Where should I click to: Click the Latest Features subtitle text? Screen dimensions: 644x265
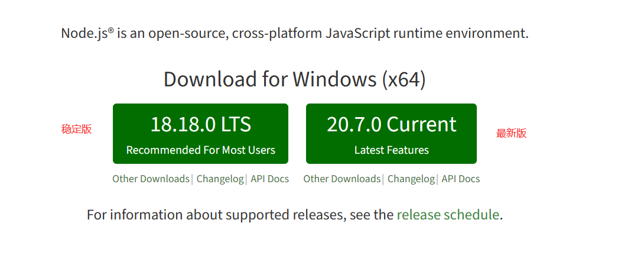pyautogui.click(x=391, y=150)
